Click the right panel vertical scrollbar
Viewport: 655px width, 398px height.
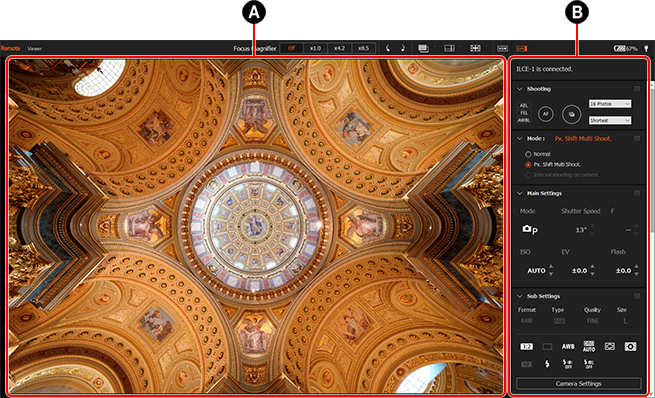[652, 157]
